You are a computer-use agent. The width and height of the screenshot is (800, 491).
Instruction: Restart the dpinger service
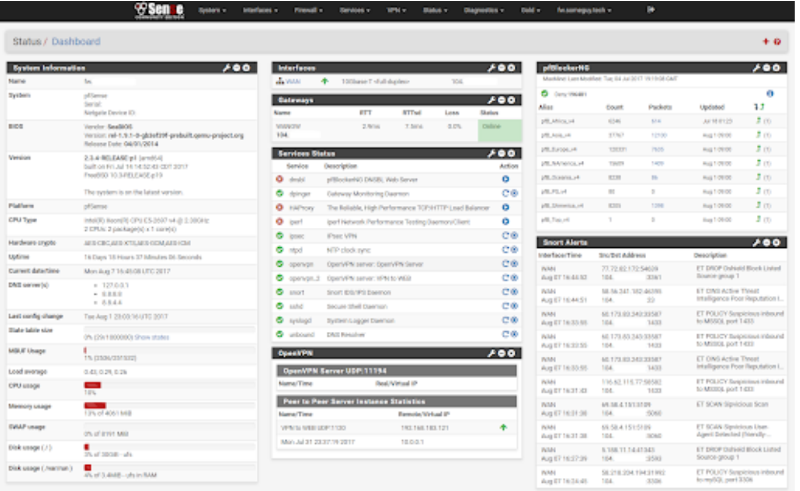coord(505,193)
